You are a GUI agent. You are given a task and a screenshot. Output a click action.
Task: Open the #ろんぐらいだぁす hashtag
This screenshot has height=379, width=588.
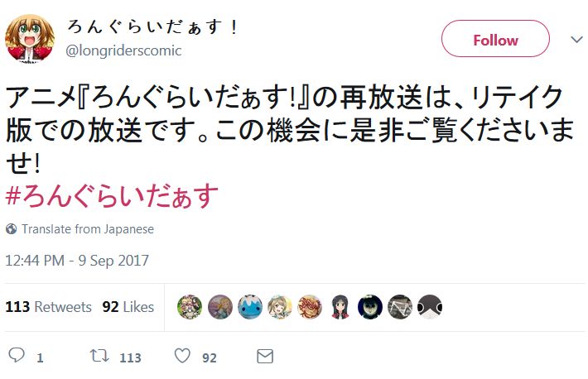pyautogui.click(x=112, y=196)
